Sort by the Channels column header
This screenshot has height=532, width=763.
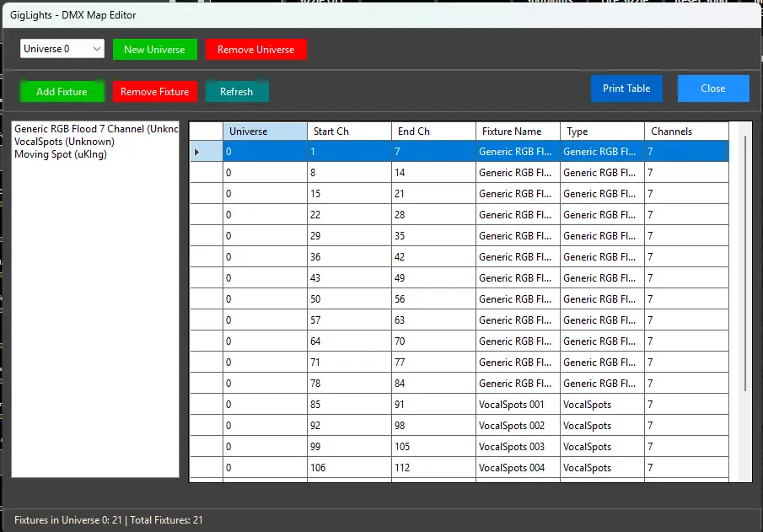686,132
